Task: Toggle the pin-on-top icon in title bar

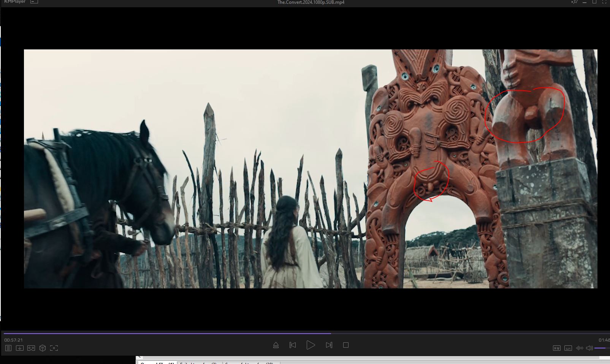Action: point(574,2)
